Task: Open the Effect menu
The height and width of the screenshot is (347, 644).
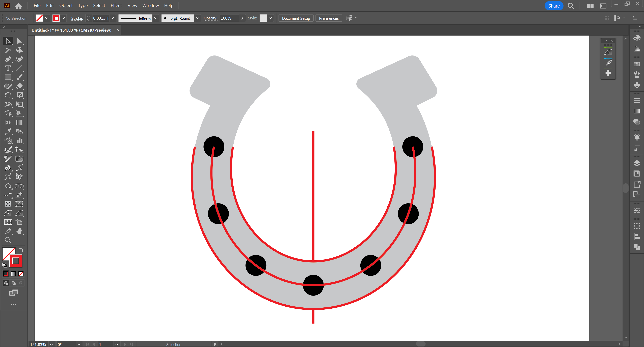Action: point(116,5)
